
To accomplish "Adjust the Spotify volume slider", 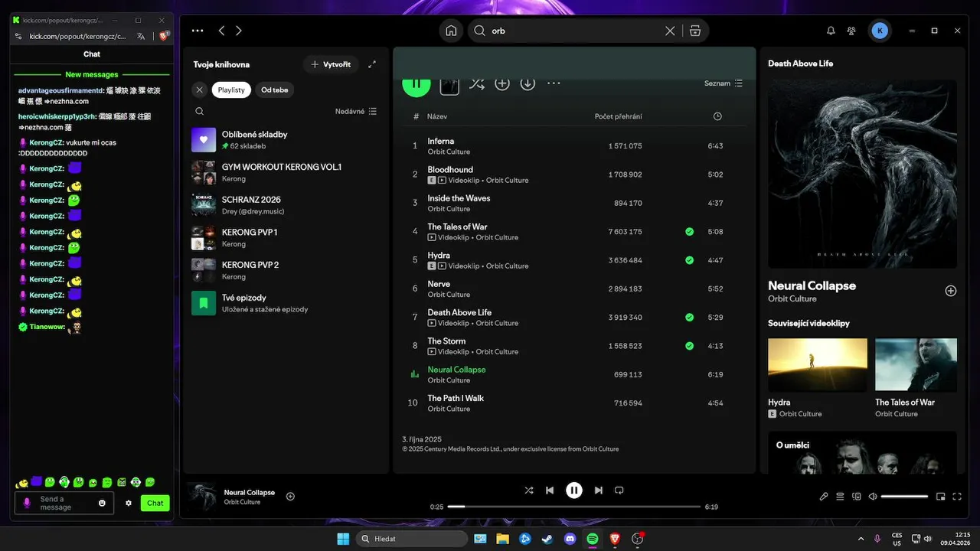I will click(904, 497).
